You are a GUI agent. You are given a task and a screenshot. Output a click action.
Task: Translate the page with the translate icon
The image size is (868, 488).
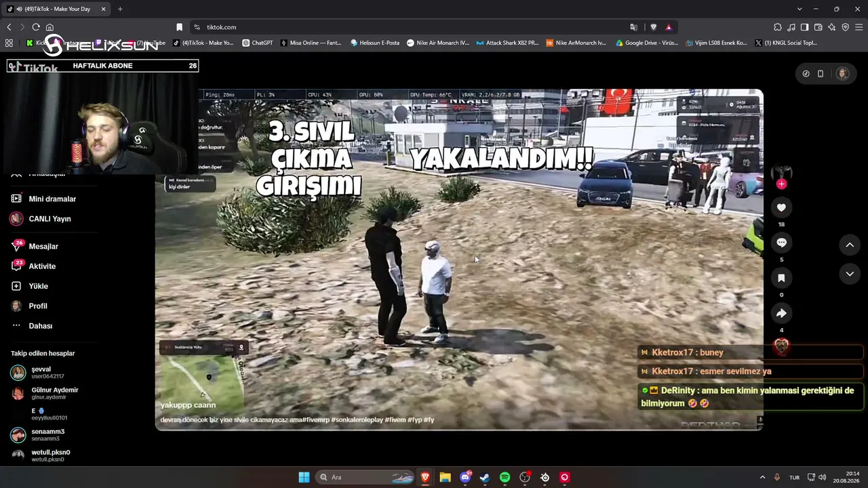tap(633, 27)
